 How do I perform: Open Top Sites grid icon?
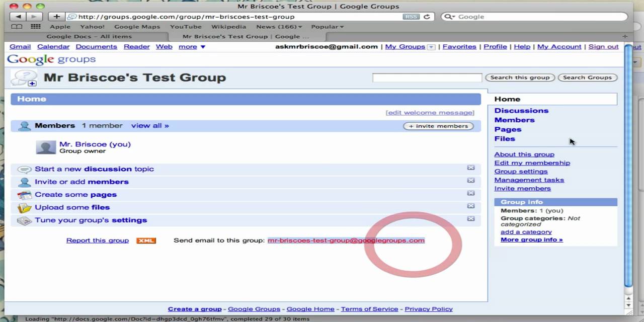tap(36, 27)
